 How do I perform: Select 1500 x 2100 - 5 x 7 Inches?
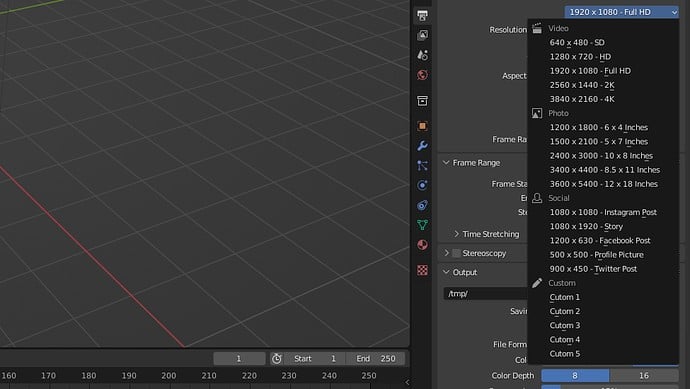603,142
